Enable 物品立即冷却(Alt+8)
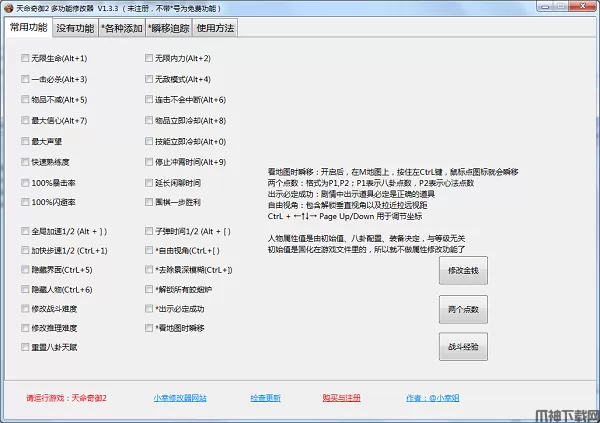Image resolution: width=600 pixels, height=423 pixels. (149, 121)
